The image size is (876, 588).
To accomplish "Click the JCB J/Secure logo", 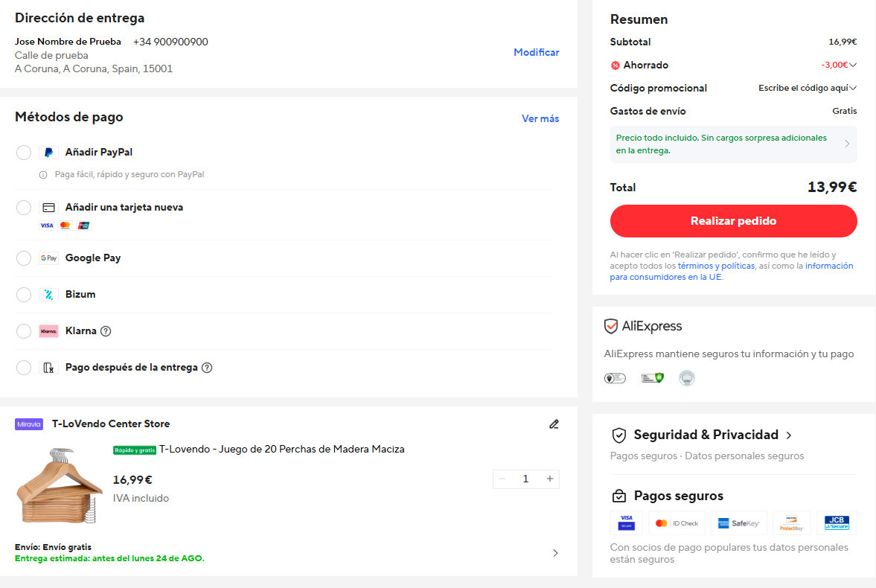I will 837,523.
